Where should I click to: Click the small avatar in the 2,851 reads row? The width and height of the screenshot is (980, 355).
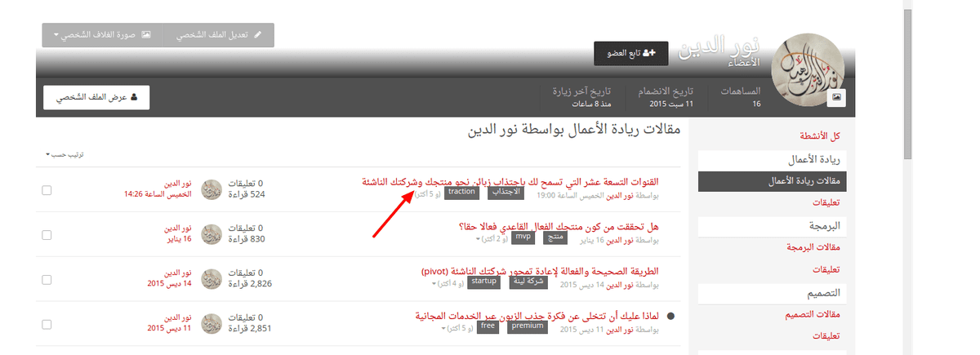(211, 323)
